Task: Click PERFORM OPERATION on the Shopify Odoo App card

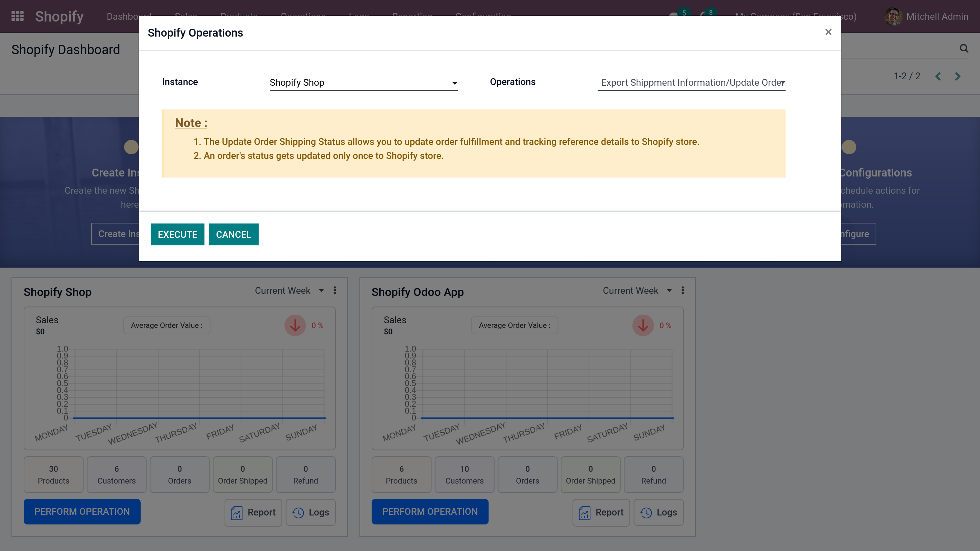Action: pyautogui.click(x=430, y=512)
